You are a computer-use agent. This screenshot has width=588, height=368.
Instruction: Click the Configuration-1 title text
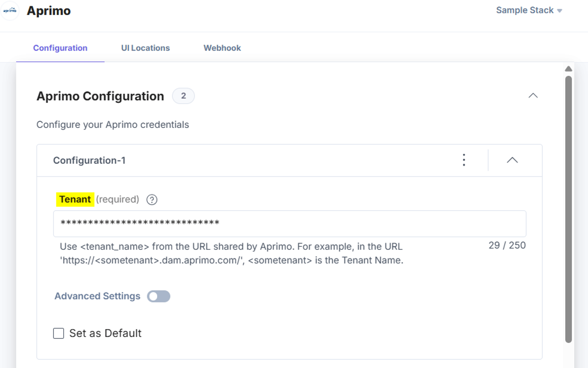89,160
